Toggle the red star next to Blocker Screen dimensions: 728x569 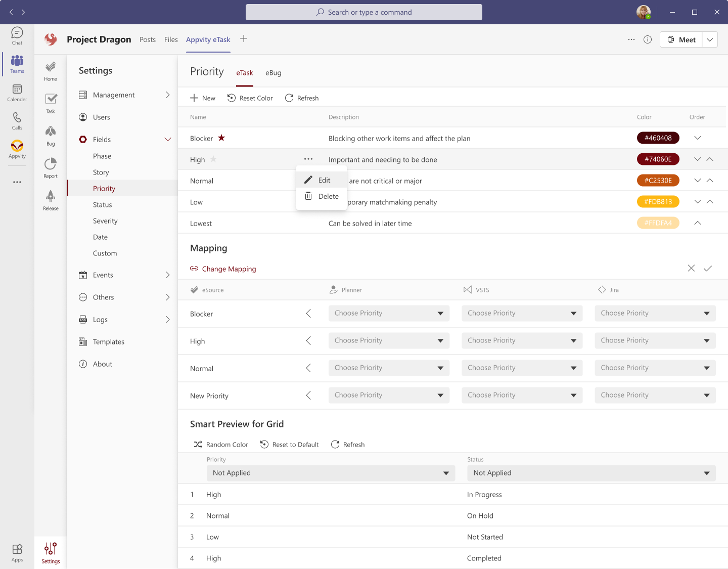[x=221, y=138]
